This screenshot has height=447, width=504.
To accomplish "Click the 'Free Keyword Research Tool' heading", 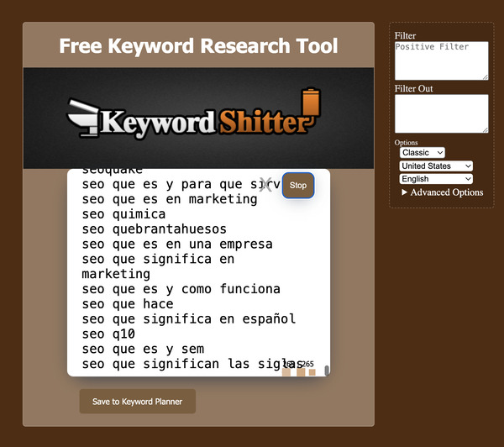I will point(198,45).
